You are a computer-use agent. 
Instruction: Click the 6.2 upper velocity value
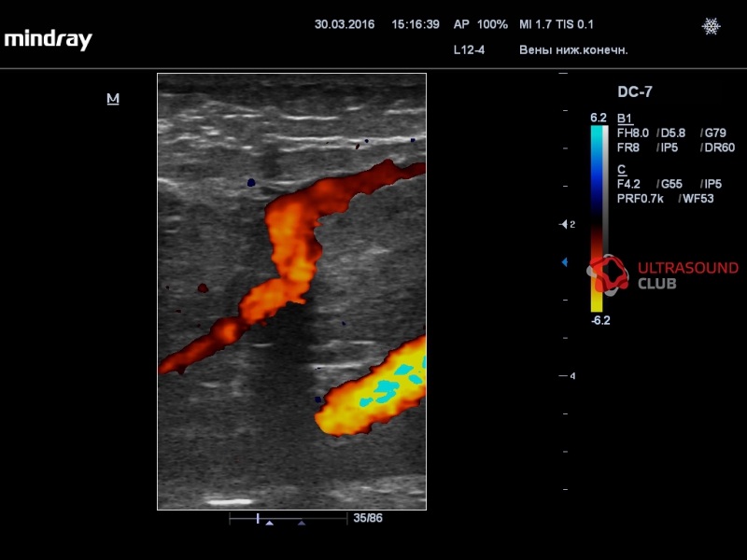599,118
